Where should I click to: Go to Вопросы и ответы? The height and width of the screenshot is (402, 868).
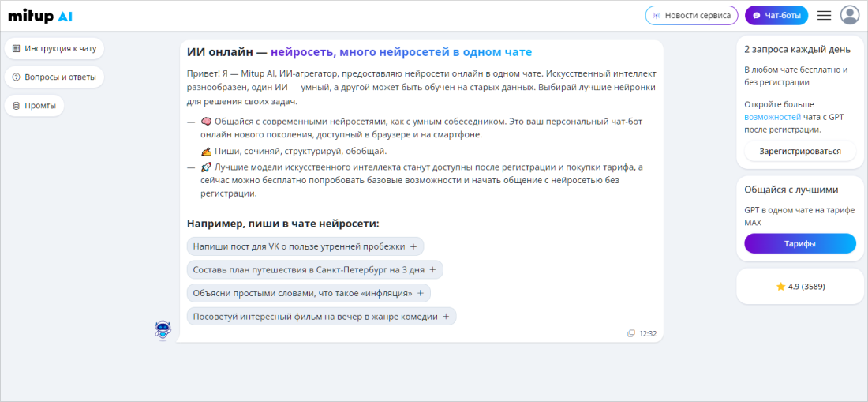[54, 77]
